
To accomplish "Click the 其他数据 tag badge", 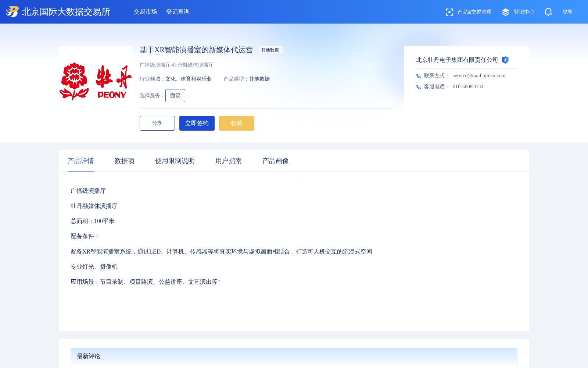I will (x=270, y=50).
